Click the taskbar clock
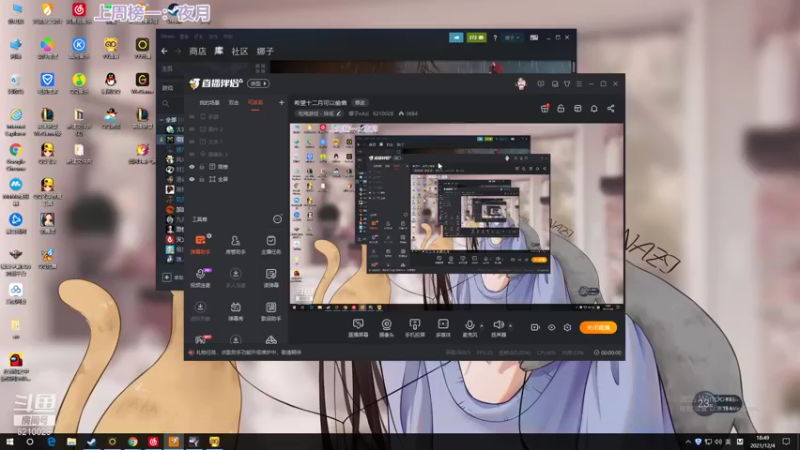The width and height of the screenshot is (800, 450). (x=763, y=441)
